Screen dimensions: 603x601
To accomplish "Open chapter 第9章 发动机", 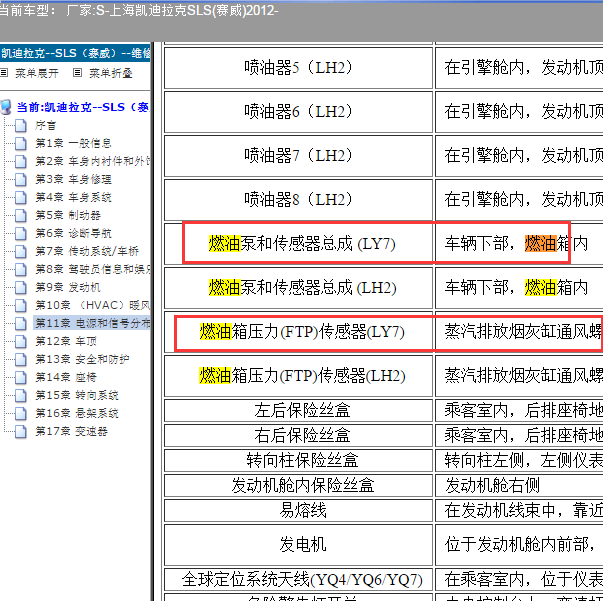I will 68,287.
